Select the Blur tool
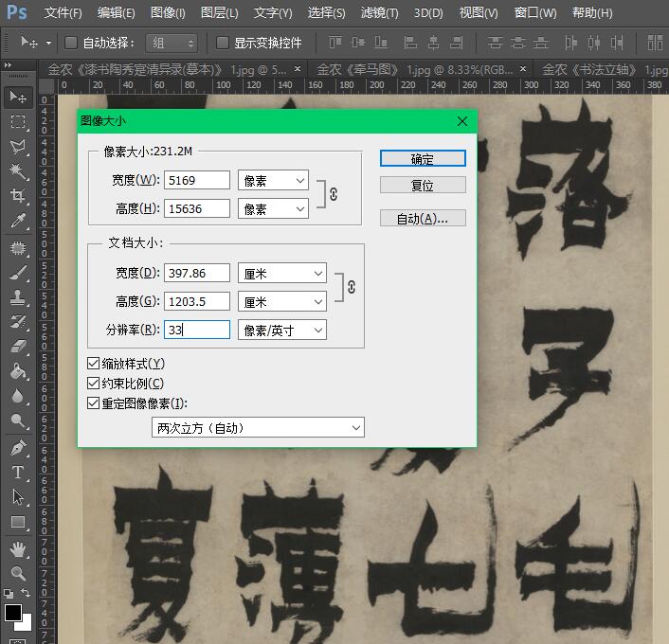 coord(18,396)
